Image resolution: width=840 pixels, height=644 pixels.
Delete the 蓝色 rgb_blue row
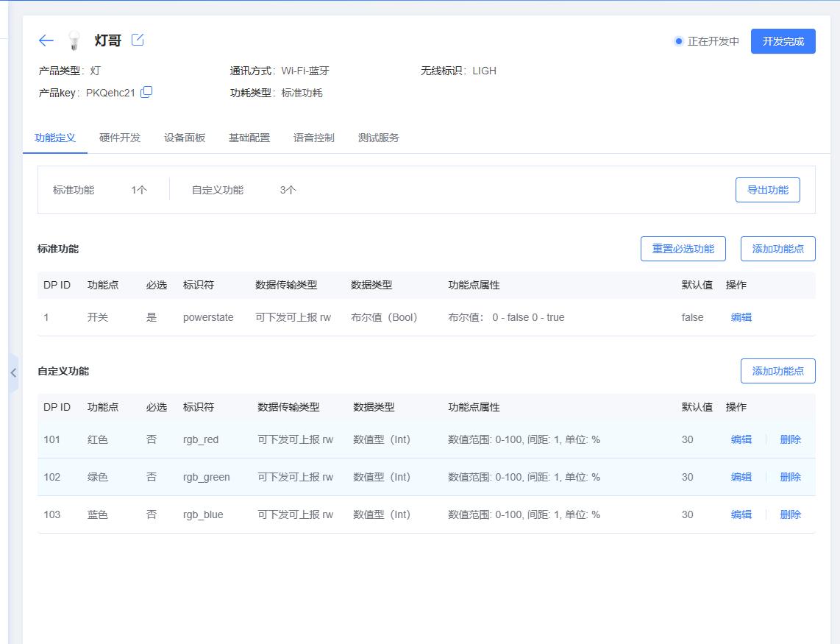click(x=791, y=514)
